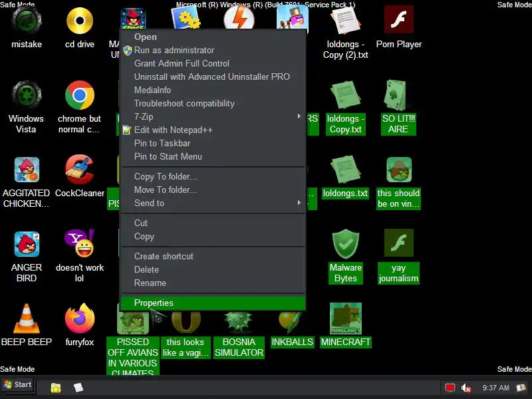
Task: Click the gears settings desktop icon in the top row
Action: pyautogui.click(x=186, y=17)
